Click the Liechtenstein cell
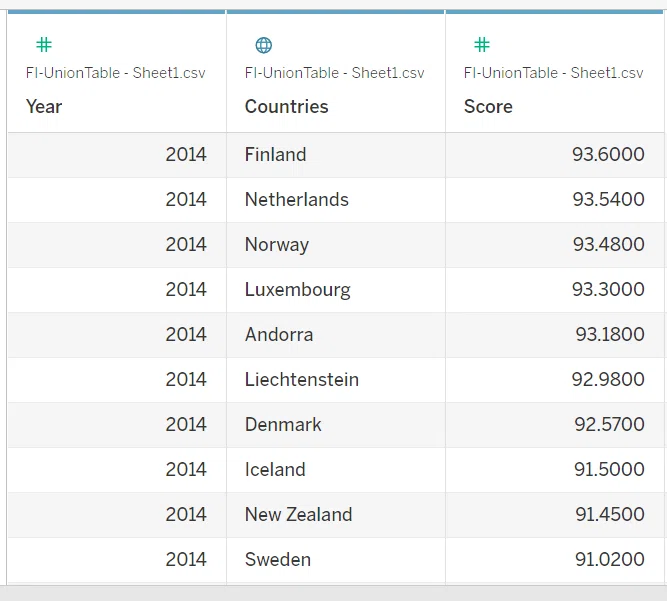667x601 pixels. coord(336,380)
